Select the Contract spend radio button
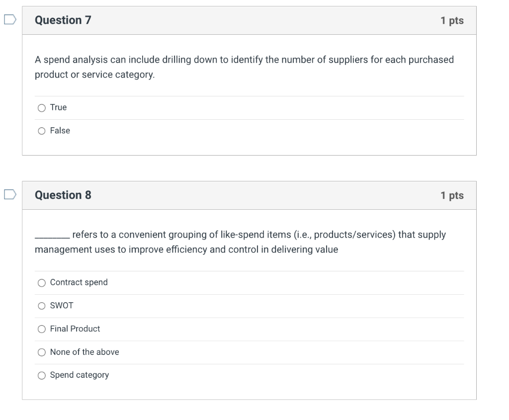Screen dimensions: 509x420 pos(42,283)
